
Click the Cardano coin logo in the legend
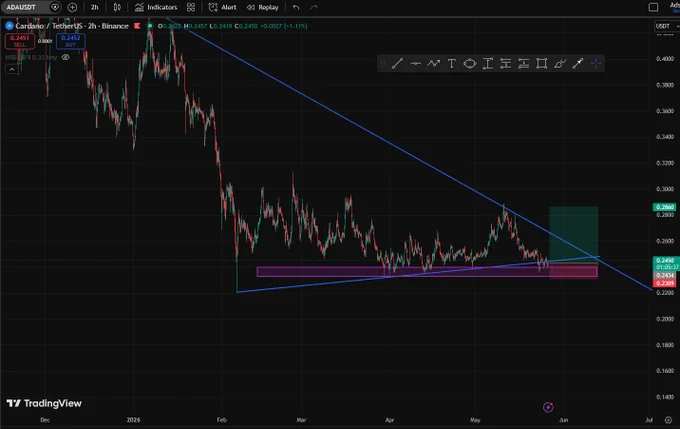point(9,26)
